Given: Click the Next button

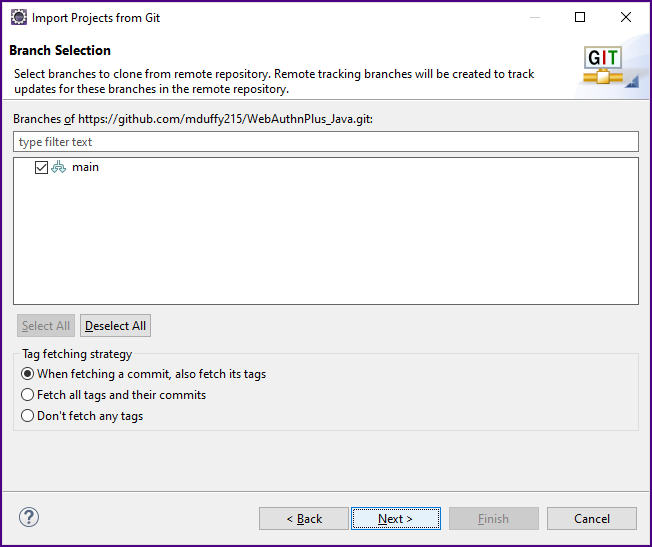Looking at the screenshot, I should click(x=395, y=519).
